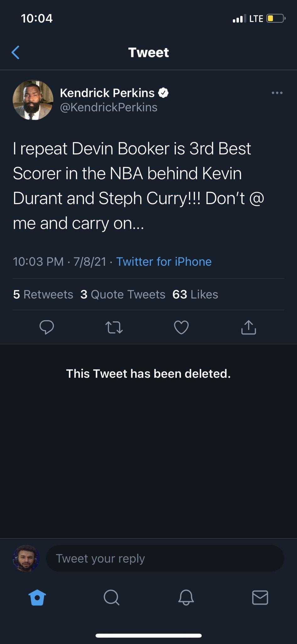Open Notifications bell tab
The width and height of the screenshot is (297, 644).
[186, 597]
